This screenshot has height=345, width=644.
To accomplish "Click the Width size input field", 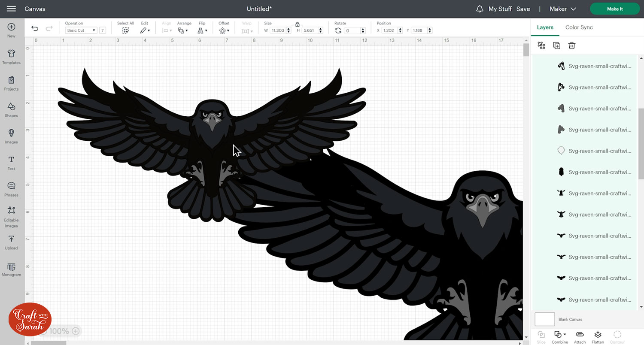I will point(278,30).
